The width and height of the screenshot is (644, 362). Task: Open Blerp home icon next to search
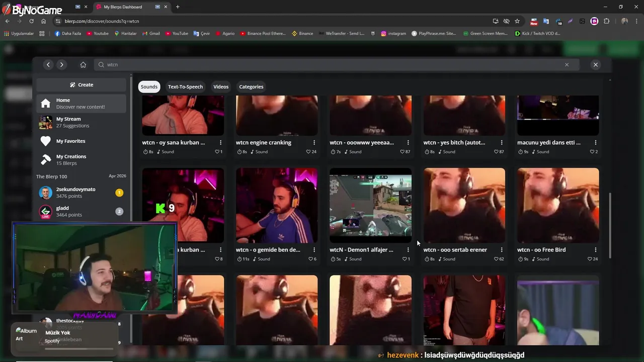[x=83, y=64]
